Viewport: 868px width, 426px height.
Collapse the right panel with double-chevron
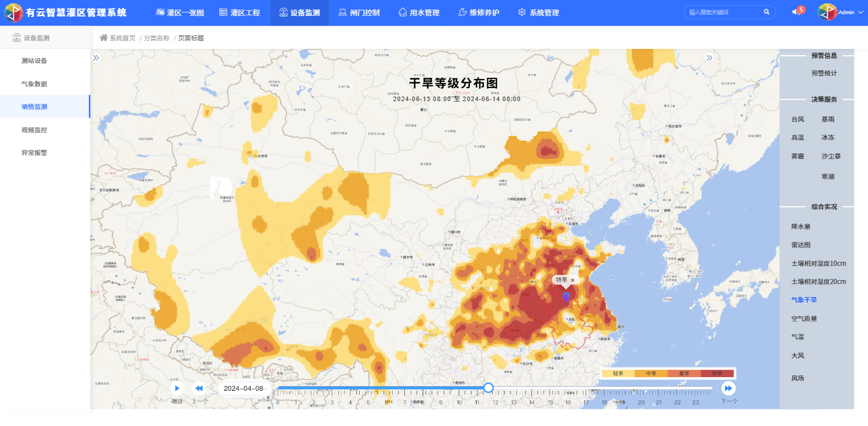pos(709,58)
